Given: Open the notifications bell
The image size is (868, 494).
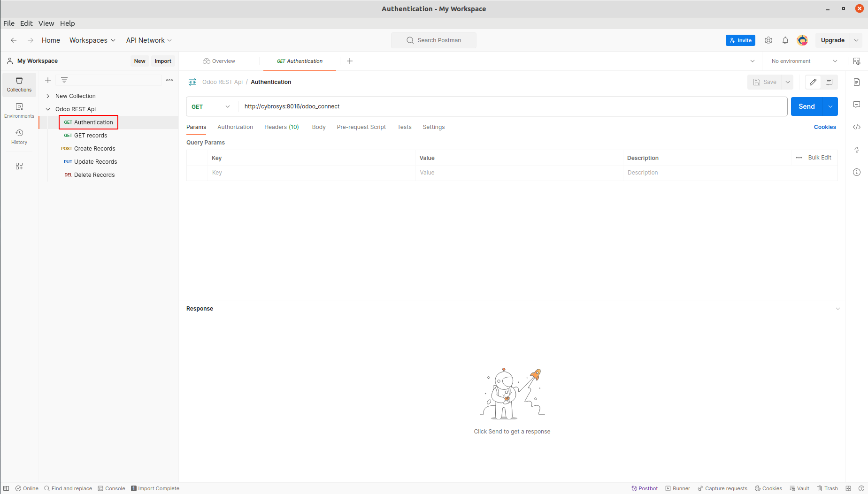Looking at the screenshot, I should point(785,40).
